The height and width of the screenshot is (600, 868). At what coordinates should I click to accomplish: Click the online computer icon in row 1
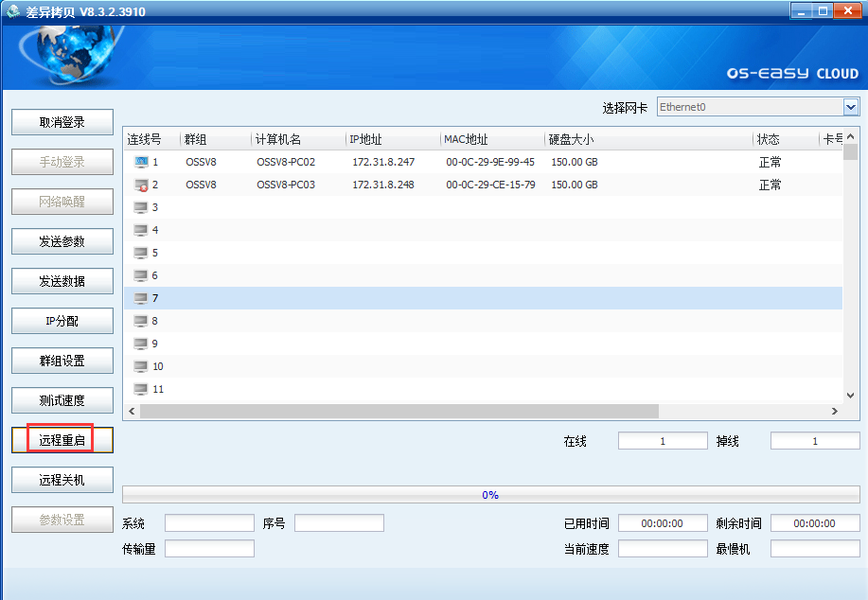pyautogui.click(x=141, y=162)
